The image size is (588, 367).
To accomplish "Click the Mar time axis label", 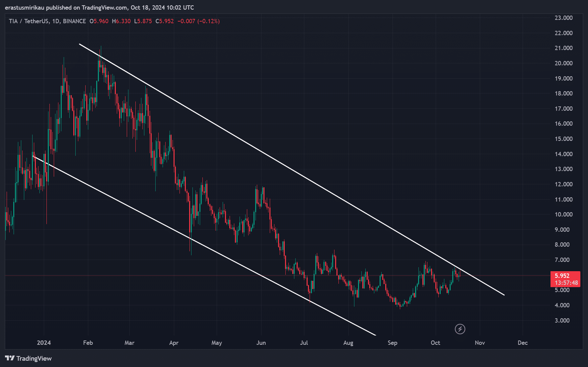I will tap(129, 343).
